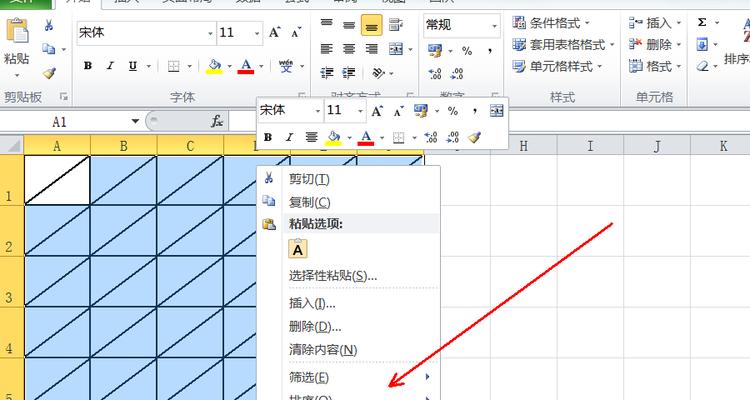Screen dimensions: 750x400
Task: Click the ribbon Merge and Center icon
Action: (396, 48)
